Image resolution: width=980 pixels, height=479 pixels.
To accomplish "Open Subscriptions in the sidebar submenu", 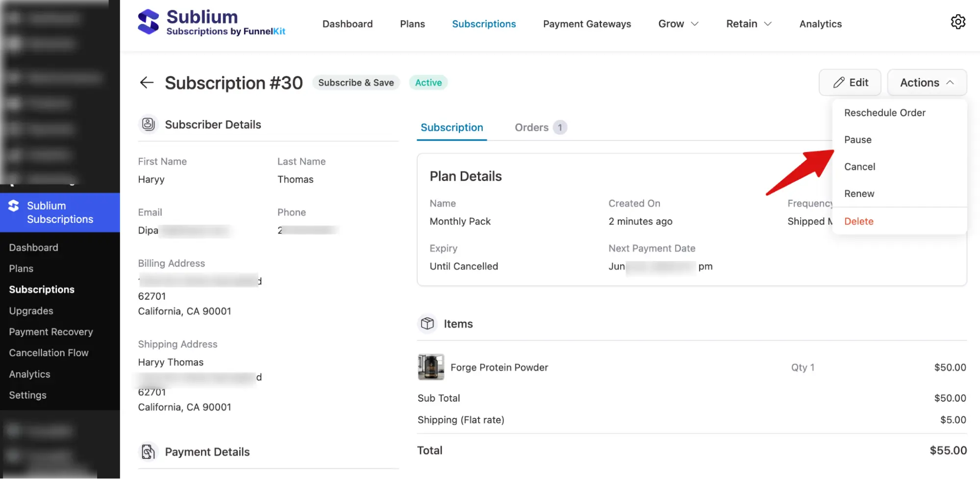I will (x=42, y=289).
